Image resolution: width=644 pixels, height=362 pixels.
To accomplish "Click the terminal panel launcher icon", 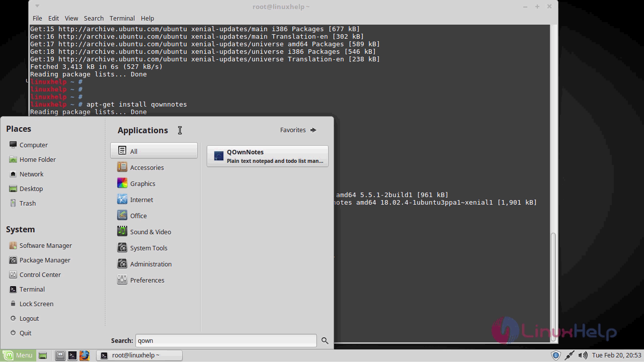I will [x=72, y=355].
